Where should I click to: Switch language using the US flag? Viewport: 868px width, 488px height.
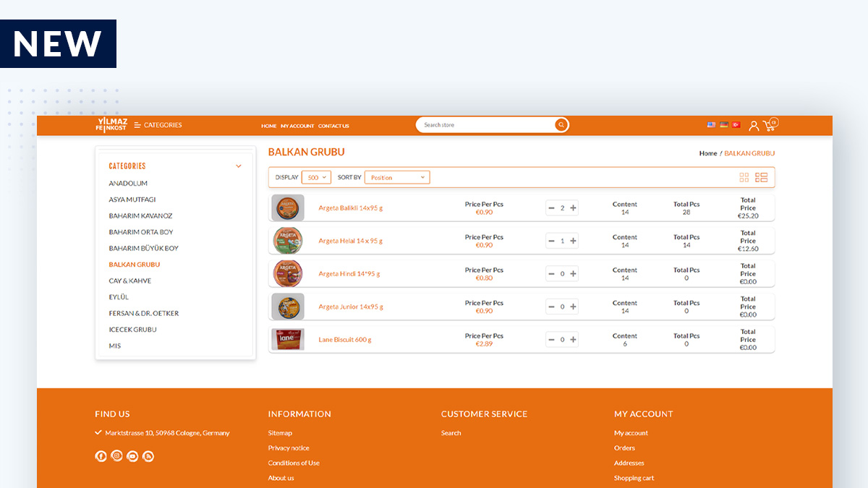point(711,125)
